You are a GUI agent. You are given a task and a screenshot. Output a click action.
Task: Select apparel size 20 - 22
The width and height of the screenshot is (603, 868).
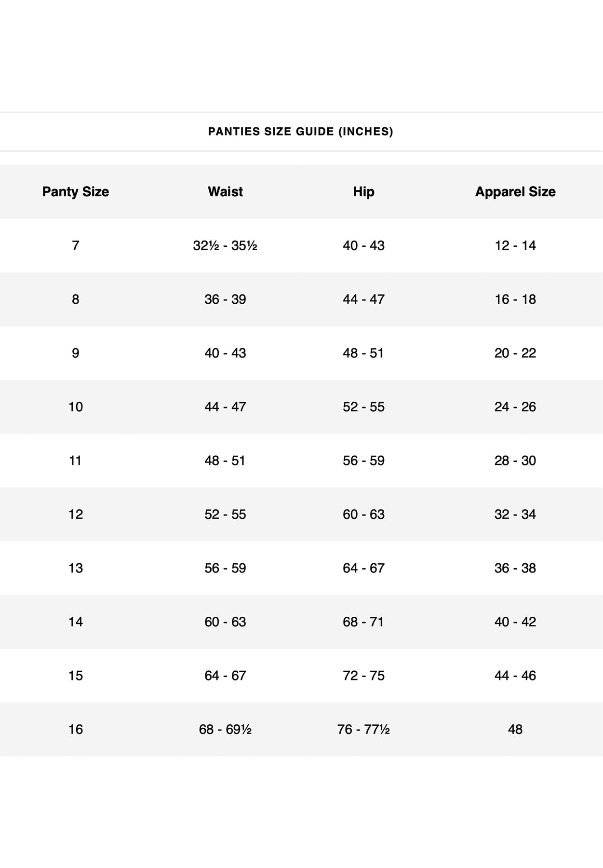[515, 353]
